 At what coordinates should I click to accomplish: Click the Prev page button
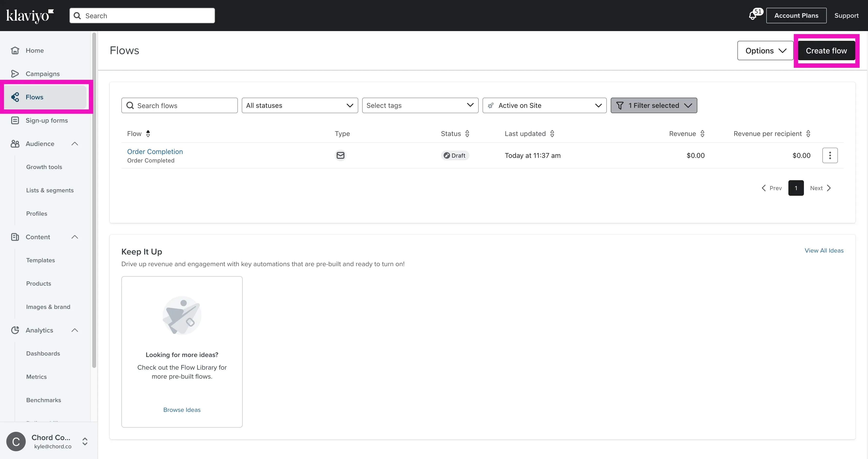(772, 188)
